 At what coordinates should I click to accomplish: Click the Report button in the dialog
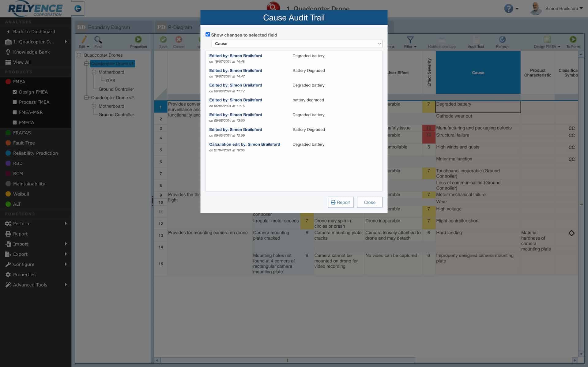[x=341, y=202]
